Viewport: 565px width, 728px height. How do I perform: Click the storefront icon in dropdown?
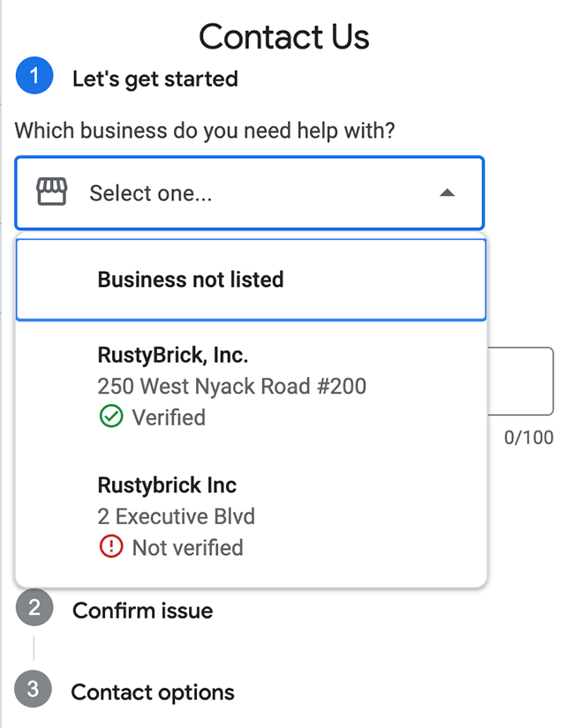coord(51,191)
